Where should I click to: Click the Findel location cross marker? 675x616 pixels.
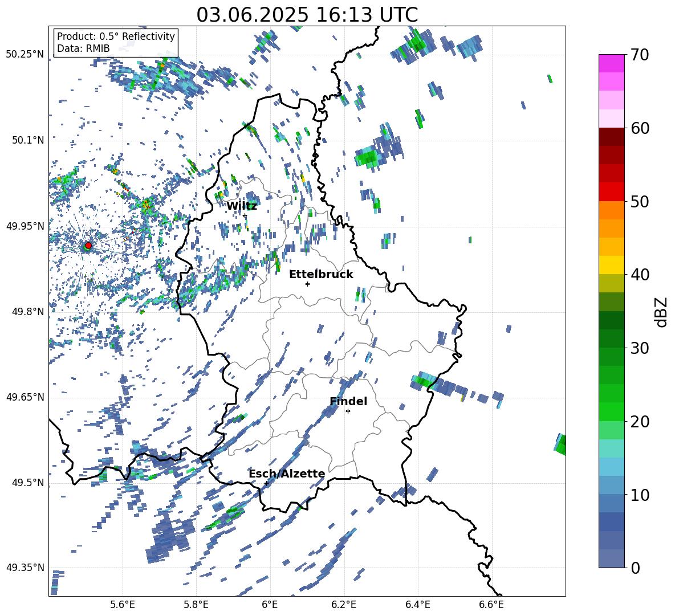pos(348,411)
